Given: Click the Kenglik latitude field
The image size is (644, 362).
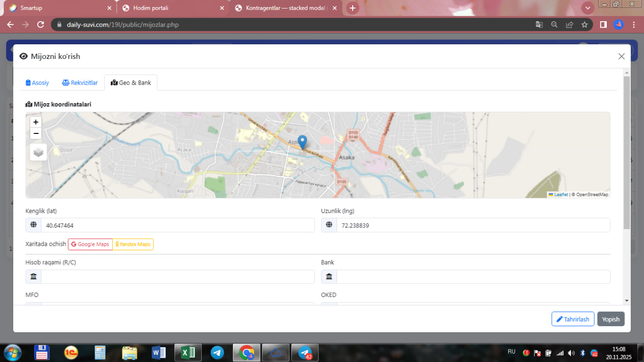Looking at the screenshot, I should point(177,225).
